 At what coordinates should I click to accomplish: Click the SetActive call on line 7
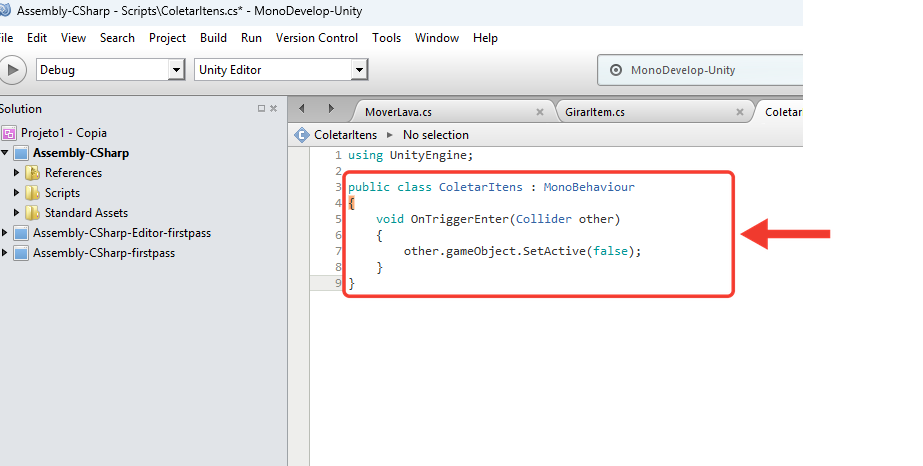554,251
